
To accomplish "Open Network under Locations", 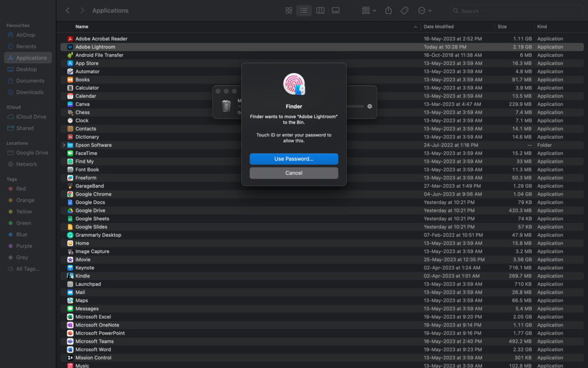I will pos(28,164).
